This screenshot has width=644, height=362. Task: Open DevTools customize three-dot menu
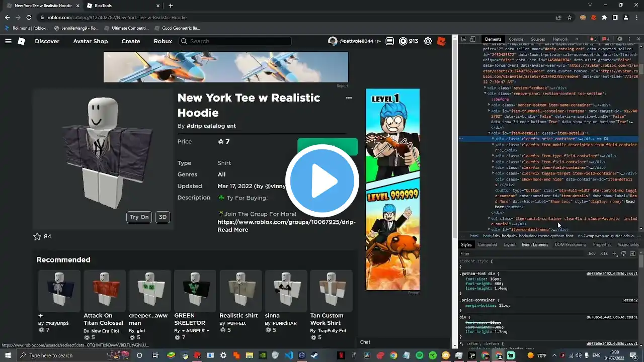click(629, 39)
